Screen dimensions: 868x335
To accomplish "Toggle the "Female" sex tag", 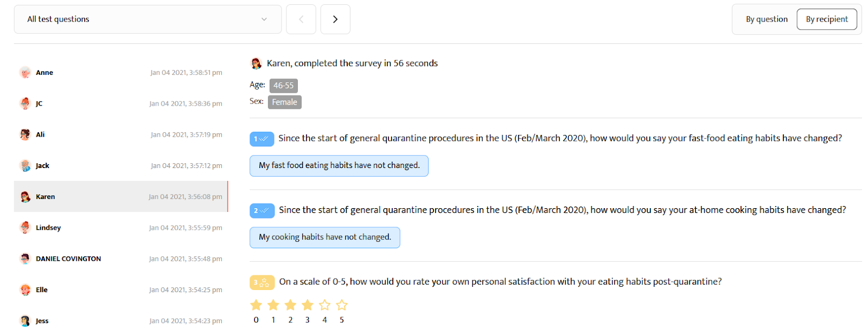I will point(284,102).
